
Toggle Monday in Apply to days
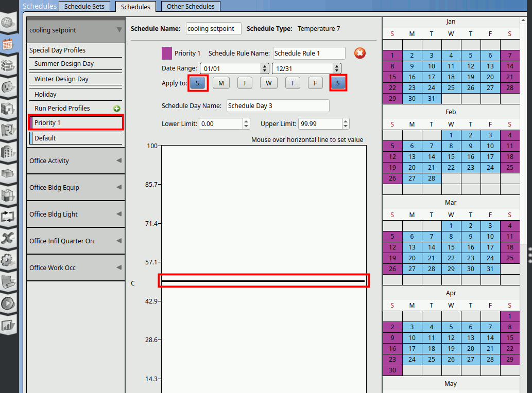tap(221, 83)
